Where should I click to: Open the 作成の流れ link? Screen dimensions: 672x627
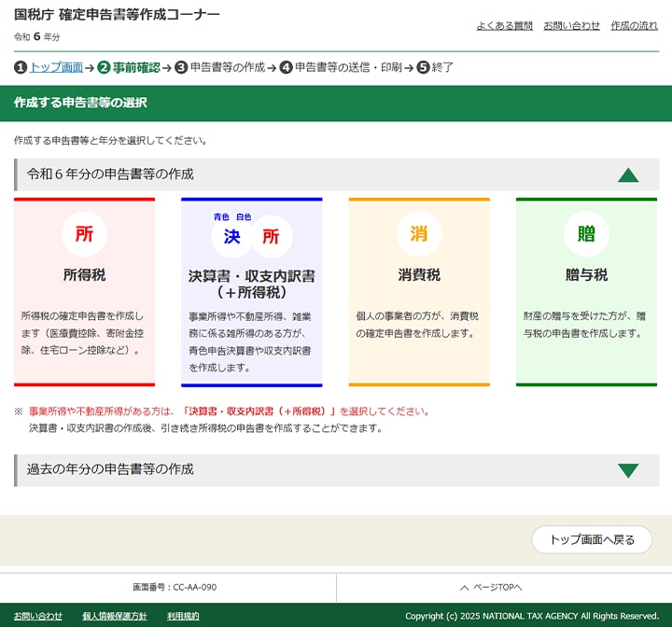pyautogui.click(x=635, y=26)
